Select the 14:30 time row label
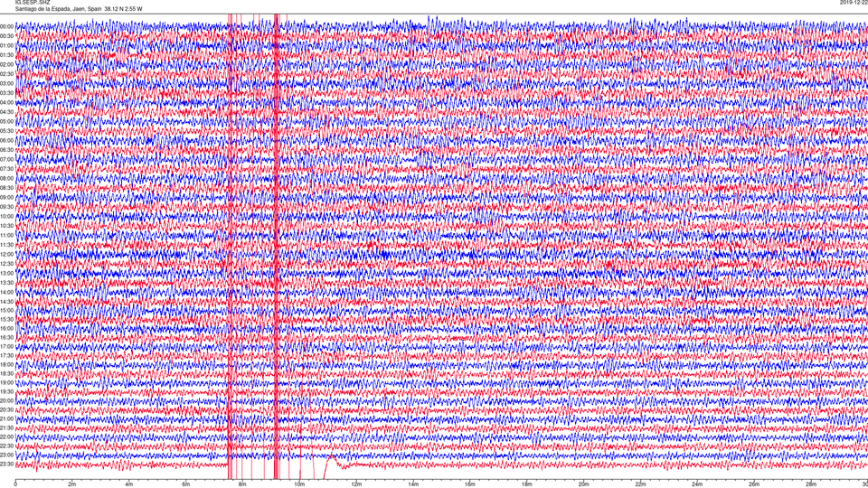The image size is (868, 488). point(7,302)
